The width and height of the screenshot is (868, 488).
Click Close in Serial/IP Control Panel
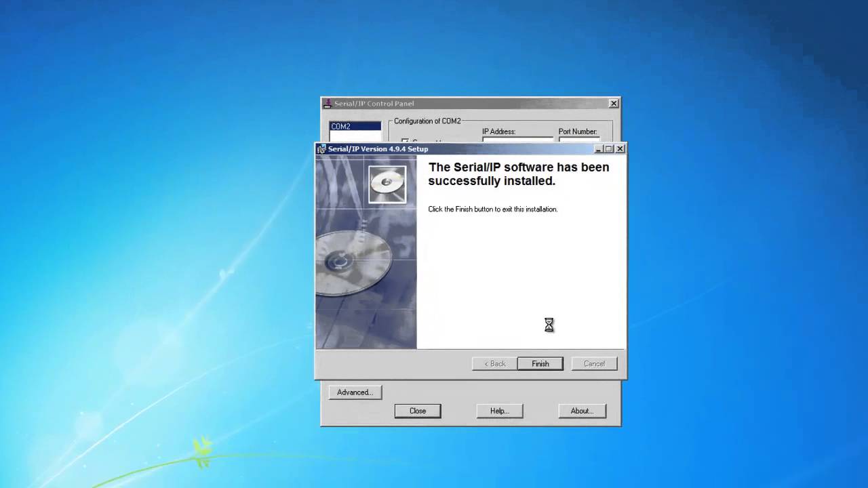pos(418,411)
